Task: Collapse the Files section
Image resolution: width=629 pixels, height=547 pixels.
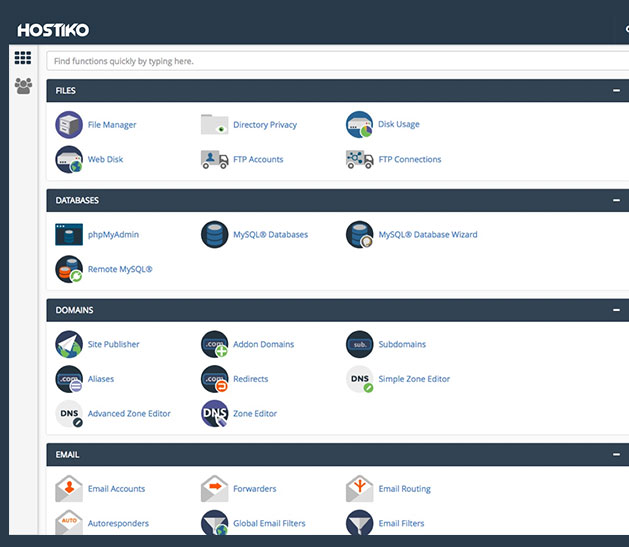Action: [617, 91]
